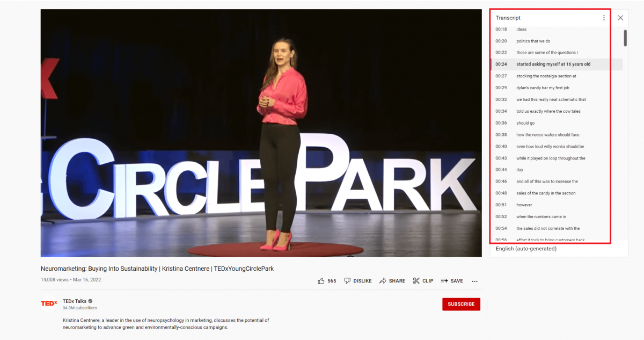The image size is (644, 340).
Task: Like the video with 565 likes
Action: (x=327, y=281)
